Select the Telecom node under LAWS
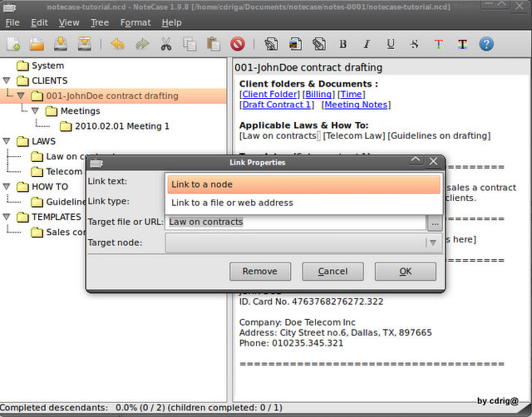Image resolution: width=532 pixels, height=417 pixels. 64,172
